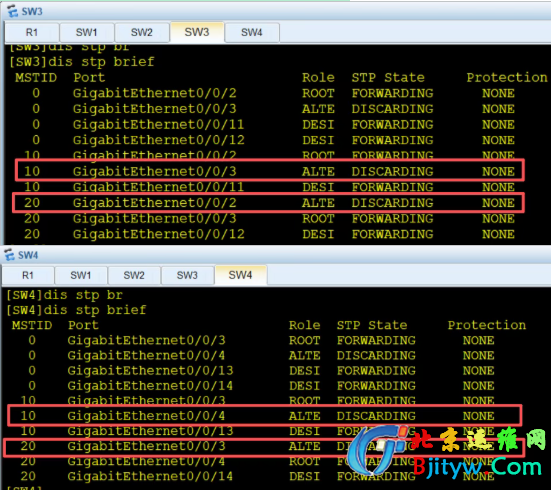Click MSTID 10 GigabitEthernet0/0/3 ALTE row on SW3
Viewport: 551px width, 490px height.
tap(270, 170)
